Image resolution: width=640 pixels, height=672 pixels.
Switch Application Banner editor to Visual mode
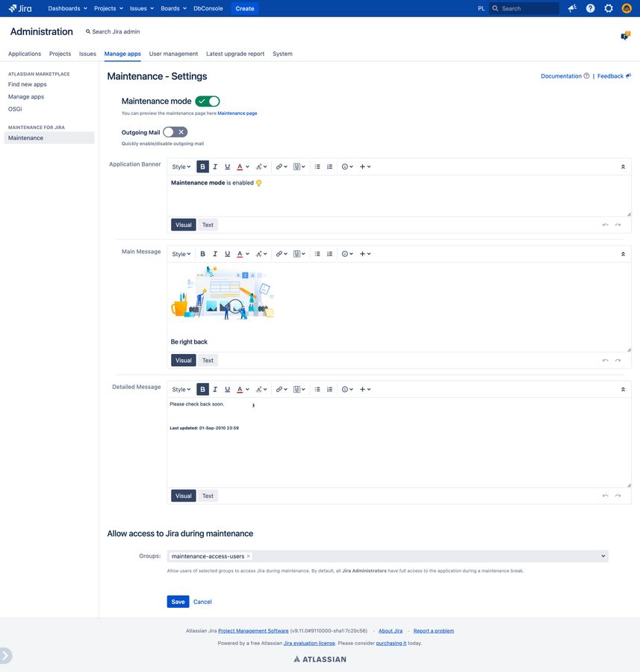click(184, 225)
